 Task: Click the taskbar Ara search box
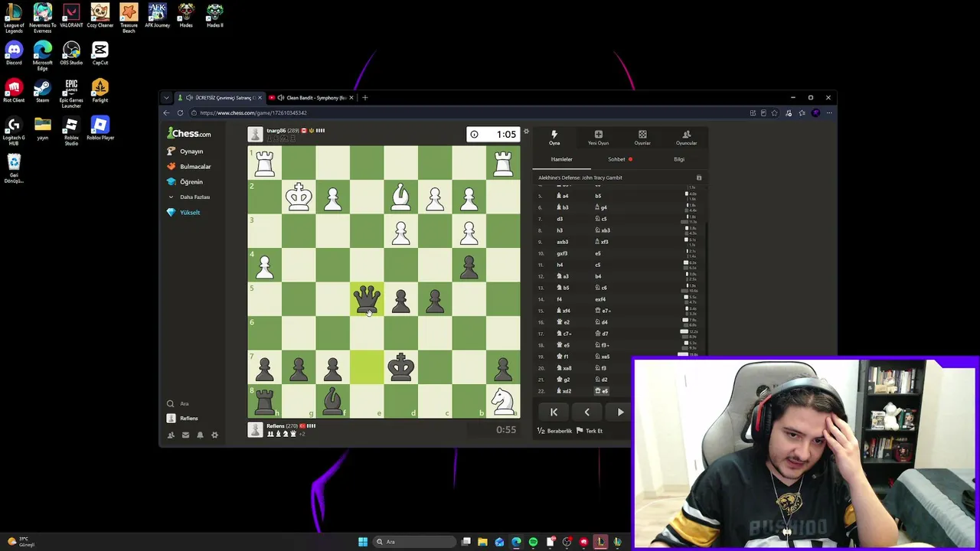point(413,542)
